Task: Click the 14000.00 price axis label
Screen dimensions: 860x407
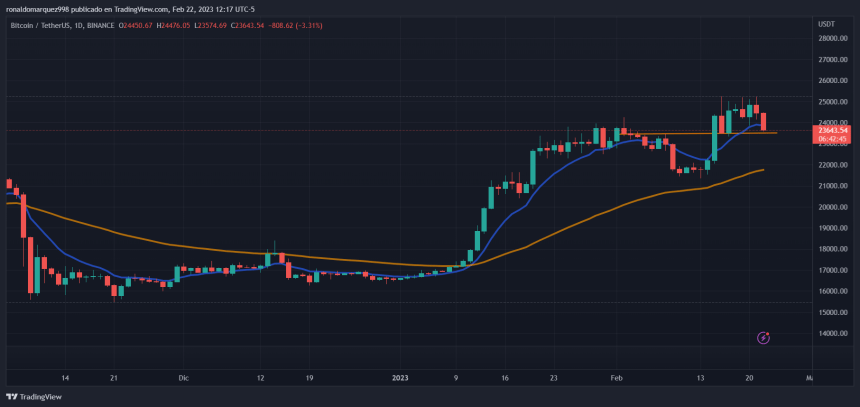Action: click(x=833, y=333)
